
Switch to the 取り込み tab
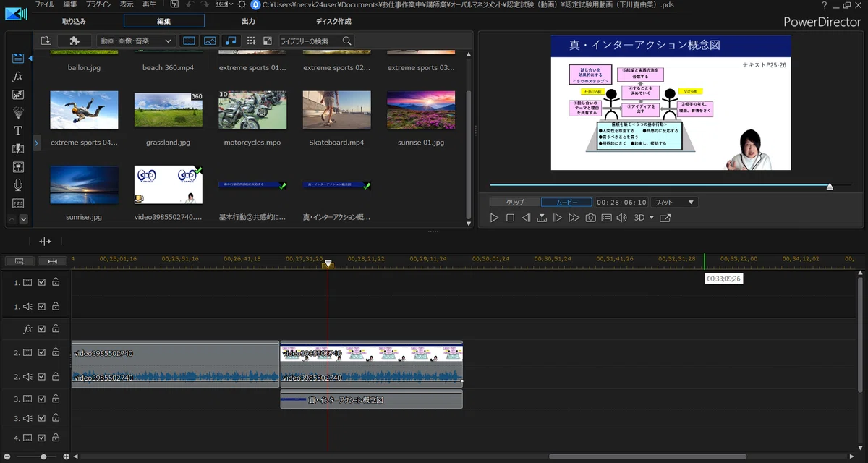point(74,22)
